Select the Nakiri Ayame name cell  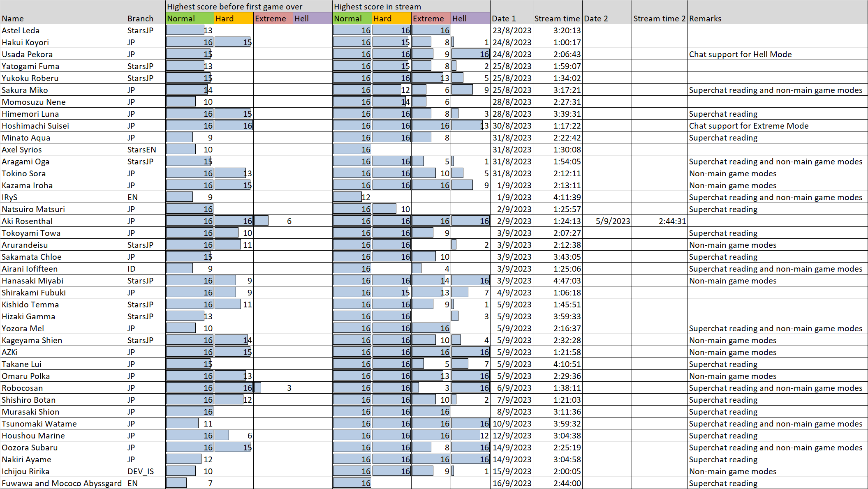coord(63,459)
